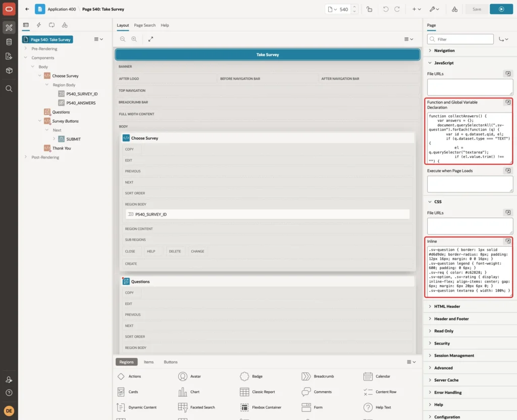Click the Save button
Image resolution: width=517 pixels, height=420 pixels.
[477, 9]
